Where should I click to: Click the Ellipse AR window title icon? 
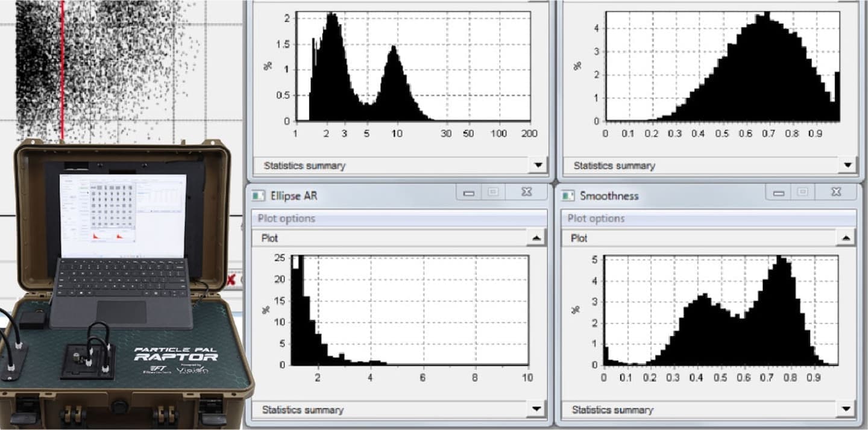[259, 196]
